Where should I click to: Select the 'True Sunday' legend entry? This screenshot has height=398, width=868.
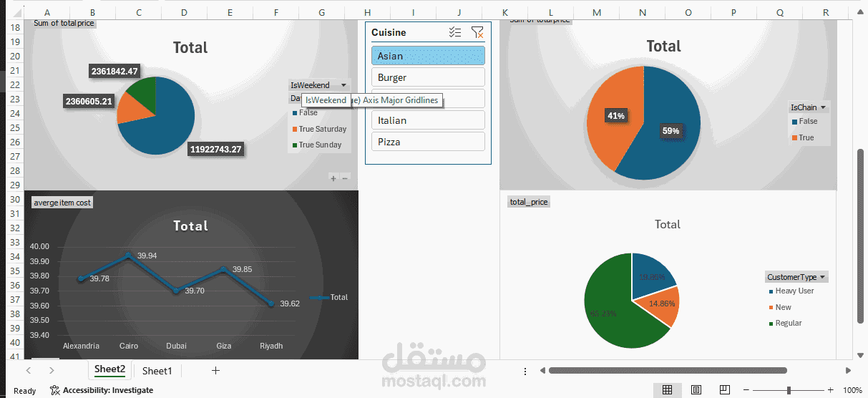pyautogui.click(x=317, y=145)
